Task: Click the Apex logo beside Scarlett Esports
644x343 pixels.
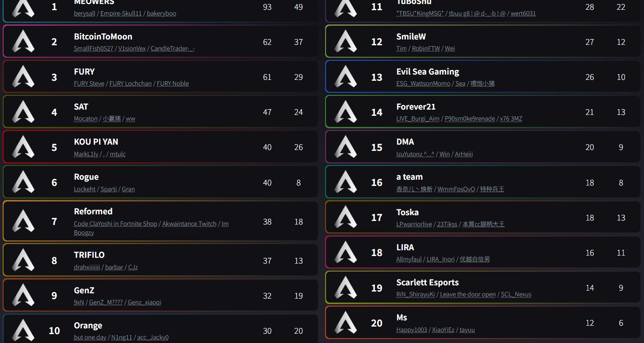Action: pos(346,288)
